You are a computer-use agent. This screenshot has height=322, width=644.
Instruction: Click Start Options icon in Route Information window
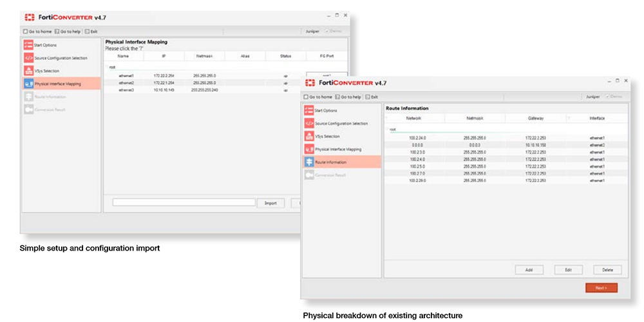pos(309,111)
